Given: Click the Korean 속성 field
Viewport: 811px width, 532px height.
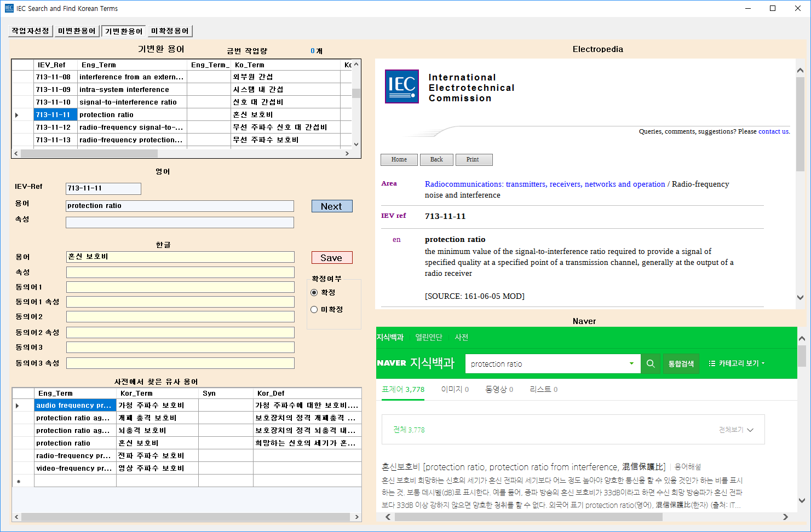Looking at the screenshot, I should 180,273.
